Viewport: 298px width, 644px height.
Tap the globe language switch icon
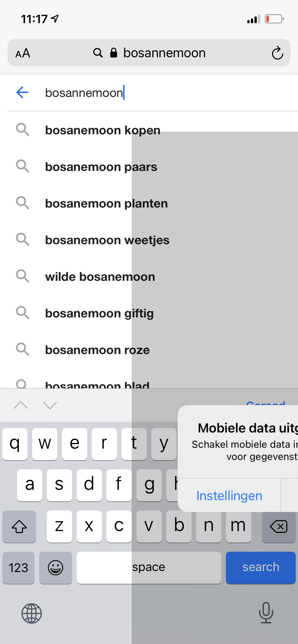[32, 613]
